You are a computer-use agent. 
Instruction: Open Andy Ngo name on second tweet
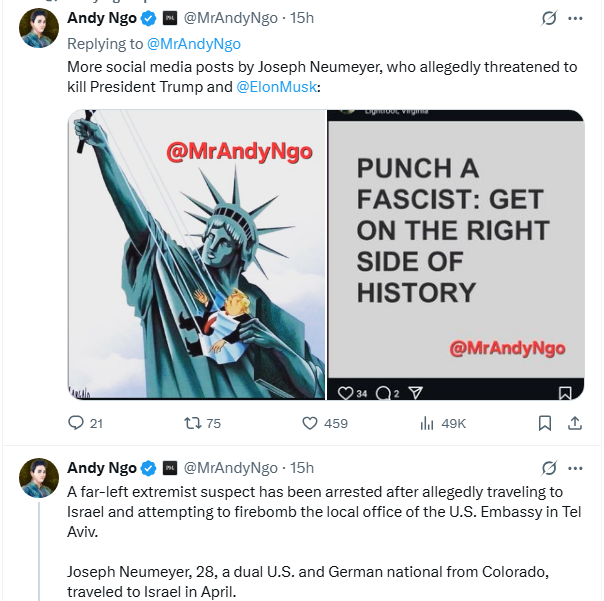coord(101,468)
